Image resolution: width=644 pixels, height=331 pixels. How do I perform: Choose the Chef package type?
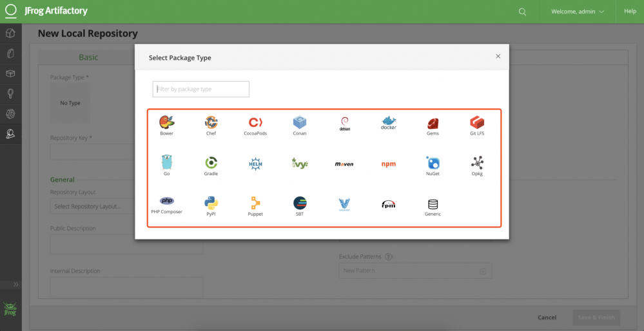[211, 126]
